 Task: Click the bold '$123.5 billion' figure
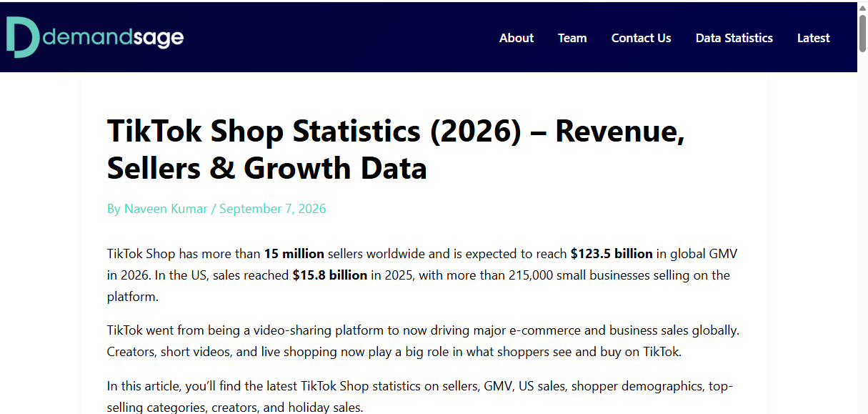click(x=612, y=254)
